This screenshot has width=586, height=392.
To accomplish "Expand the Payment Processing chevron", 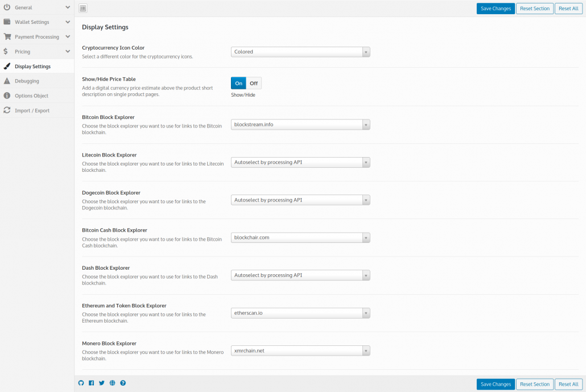I will (68, 36).
